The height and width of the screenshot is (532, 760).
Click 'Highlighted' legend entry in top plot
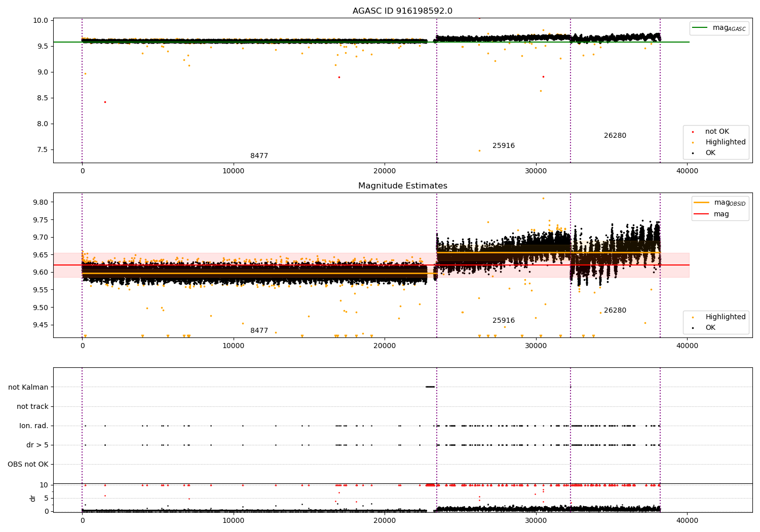point(726,142)
